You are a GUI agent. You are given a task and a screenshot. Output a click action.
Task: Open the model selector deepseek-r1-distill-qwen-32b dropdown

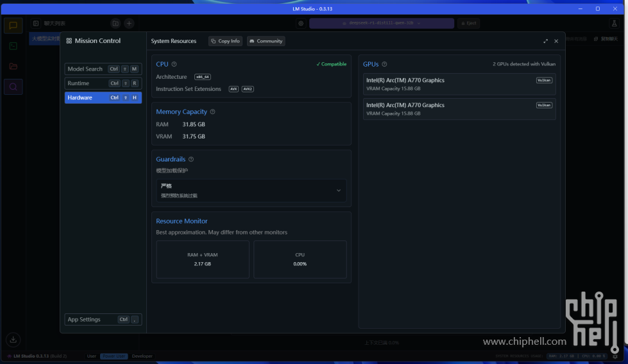382,23
